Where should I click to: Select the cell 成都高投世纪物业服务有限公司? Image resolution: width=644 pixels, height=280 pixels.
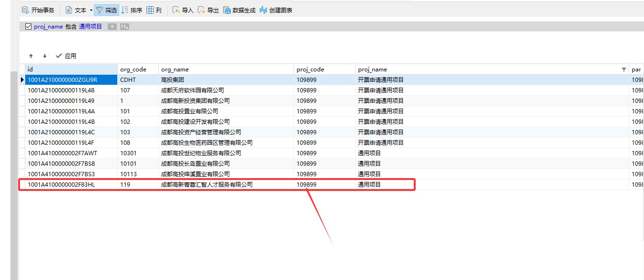226,153
